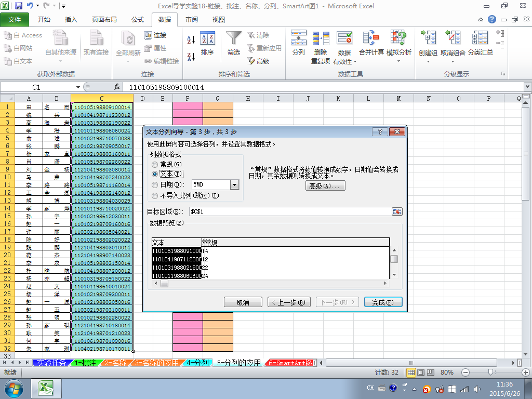Click the wizard dialog help button
The height and width of the screenshot is (399, 532).
380,131
